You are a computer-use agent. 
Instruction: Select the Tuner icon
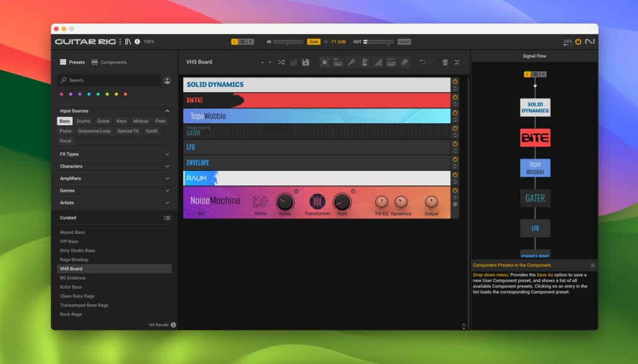[x=352, y=62]
